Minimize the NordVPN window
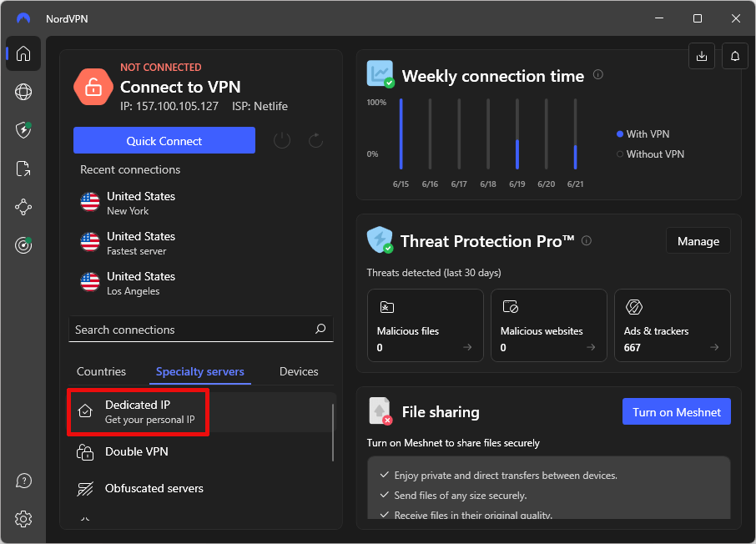This screenshot has height=544, width=756. [x=659, y=18]
